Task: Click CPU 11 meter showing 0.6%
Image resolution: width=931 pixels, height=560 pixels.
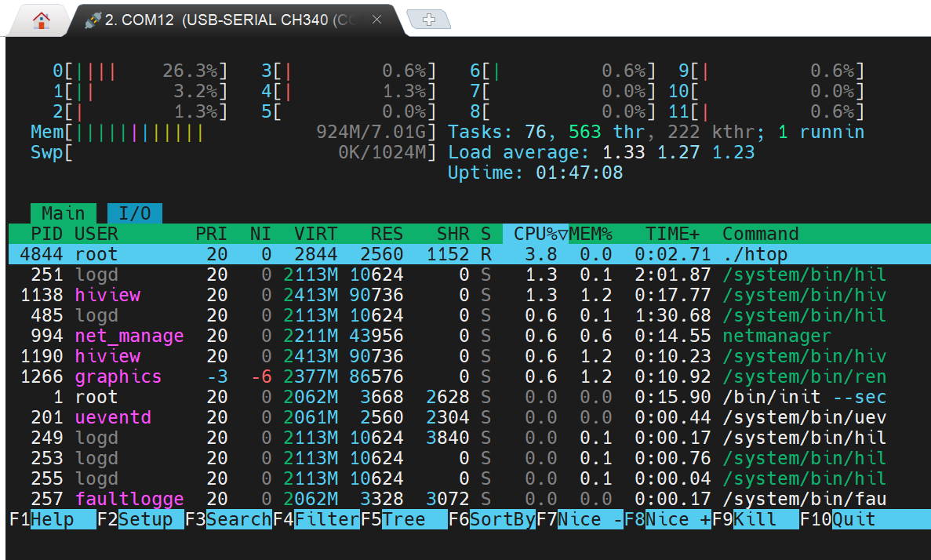Action: click(x=766, y=111)
